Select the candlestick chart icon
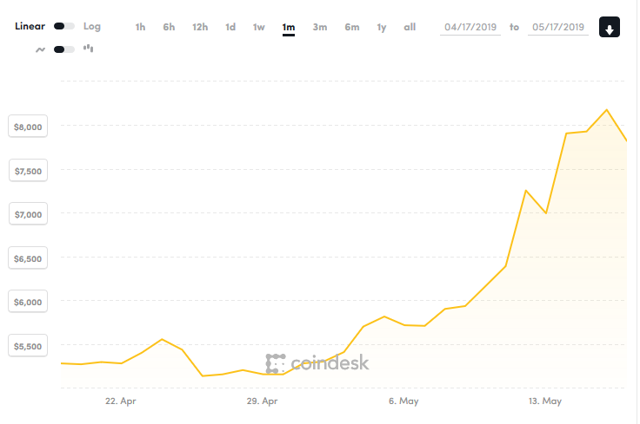The width and height of the screenshot is (640, 424). 87,48
